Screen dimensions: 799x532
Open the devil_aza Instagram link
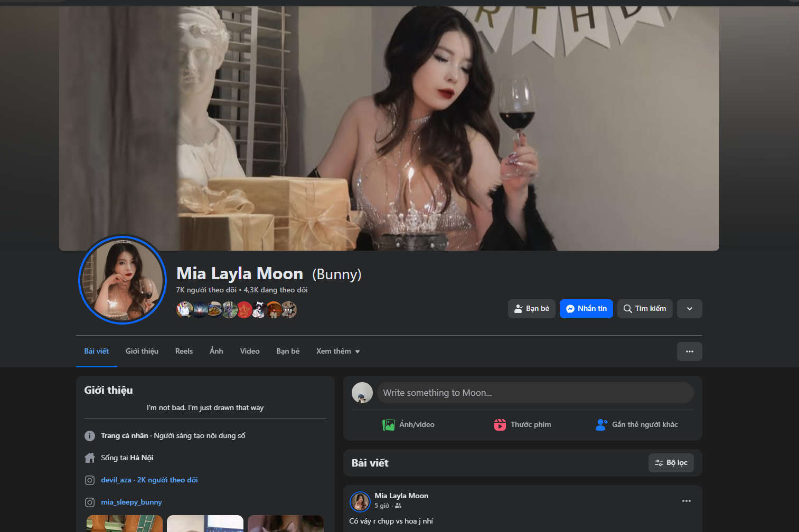(x=116, y=480)
